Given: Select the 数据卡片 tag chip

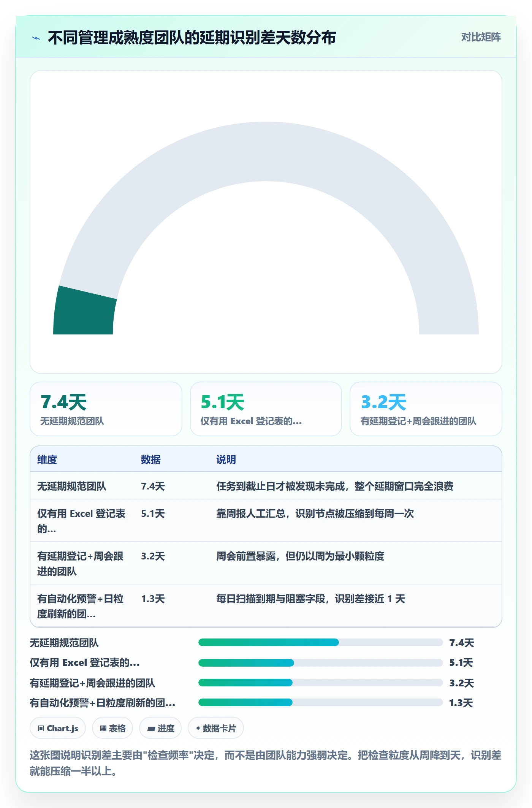Looking at the screenshot, I should pos(216,728).
